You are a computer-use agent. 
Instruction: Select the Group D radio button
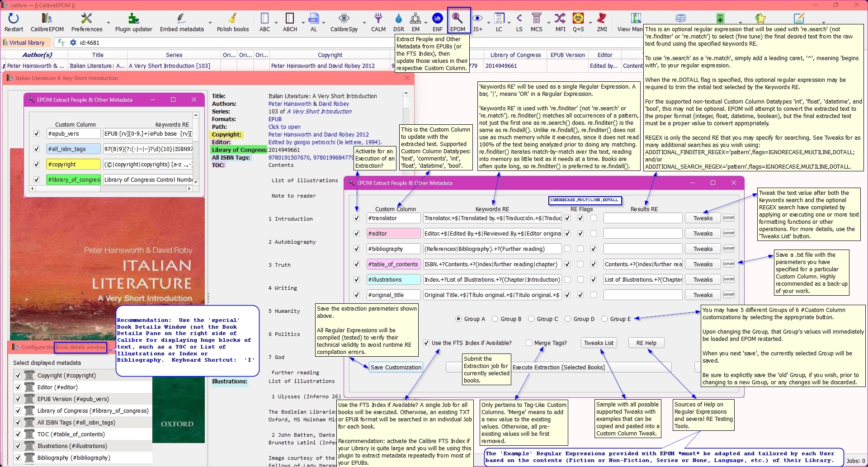coord(568,319)
